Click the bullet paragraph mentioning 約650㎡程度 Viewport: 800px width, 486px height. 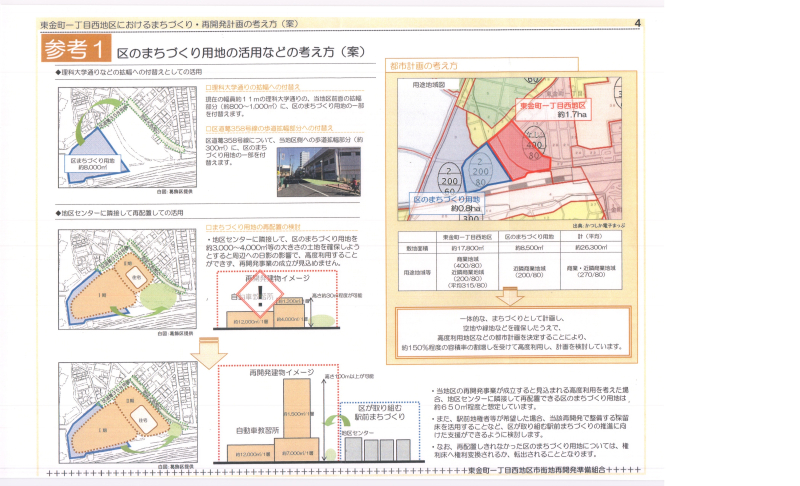[530, 398]
